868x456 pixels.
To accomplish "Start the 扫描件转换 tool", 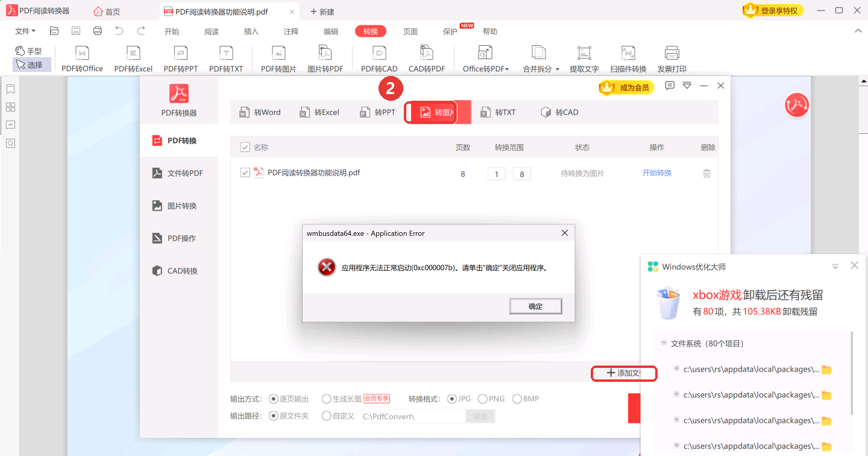I will 628,60.
